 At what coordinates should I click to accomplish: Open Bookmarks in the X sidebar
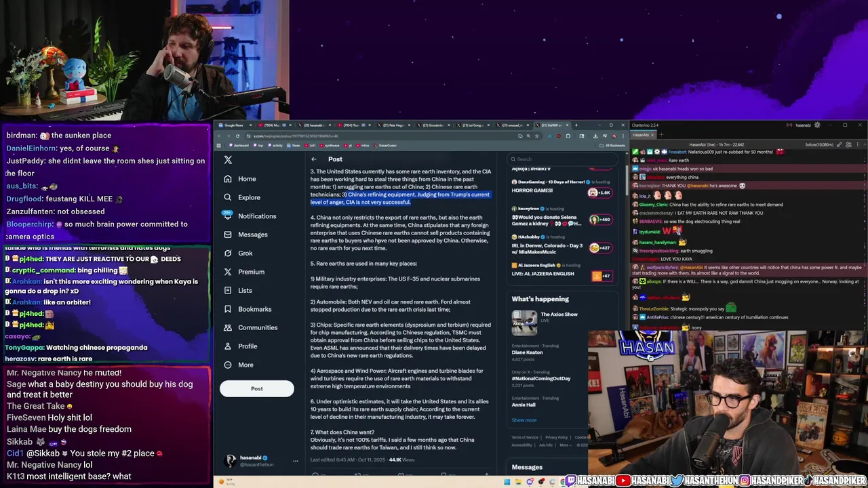point(248,309)
